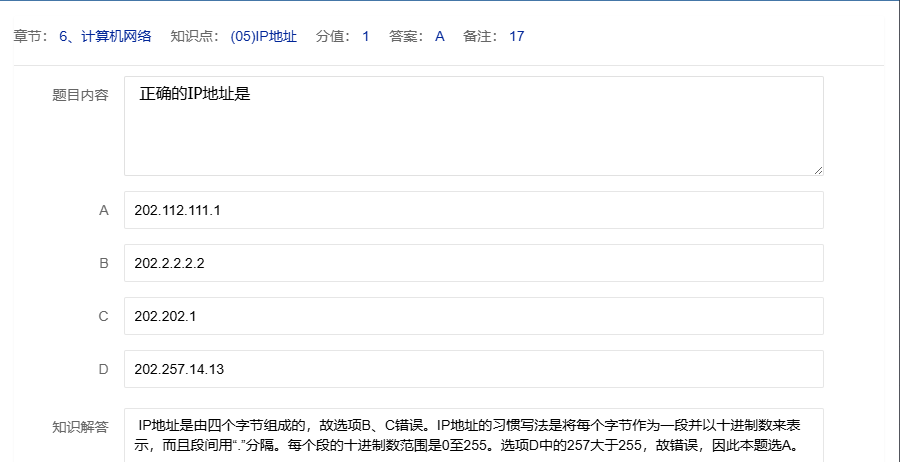This screenshot has width=900, height=462.
Task: Click the note value 17 after 备注
Action: click(516, 36)
